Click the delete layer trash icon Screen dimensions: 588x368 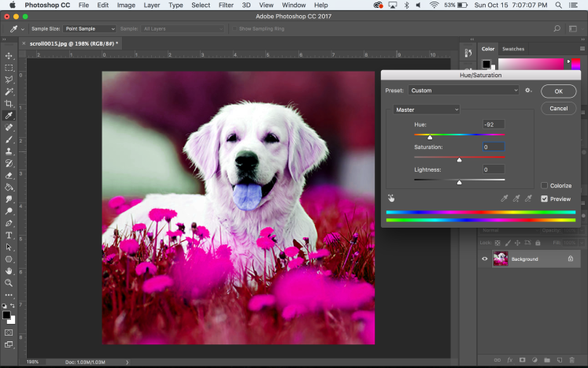[x=571, y=360]
